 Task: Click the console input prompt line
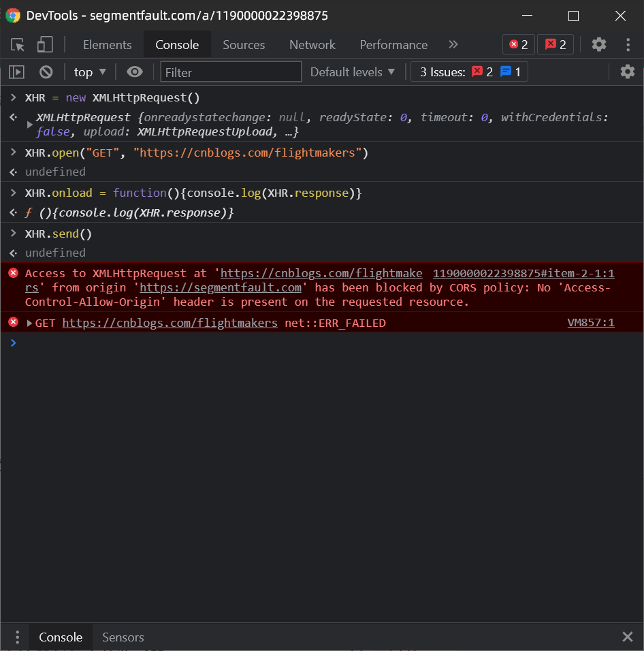(322, 343)
